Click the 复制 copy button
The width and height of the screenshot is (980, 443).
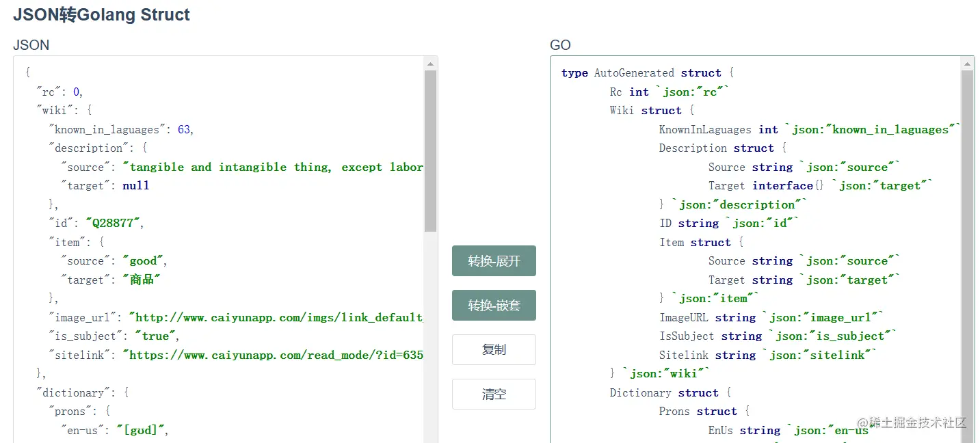click(494, 350)
